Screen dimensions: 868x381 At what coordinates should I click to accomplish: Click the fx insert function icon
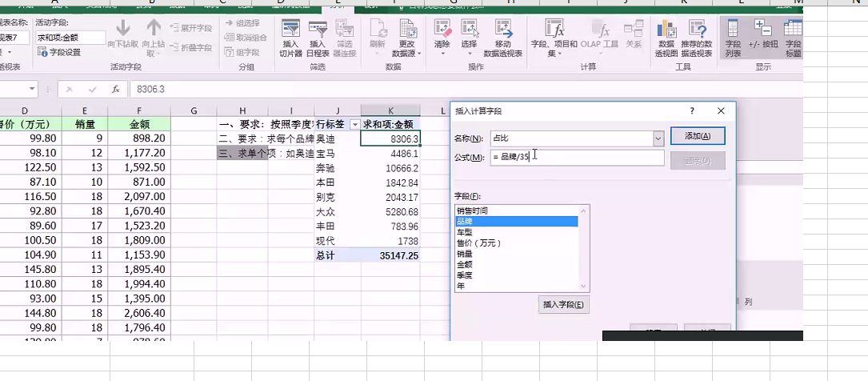click(115, 89)
